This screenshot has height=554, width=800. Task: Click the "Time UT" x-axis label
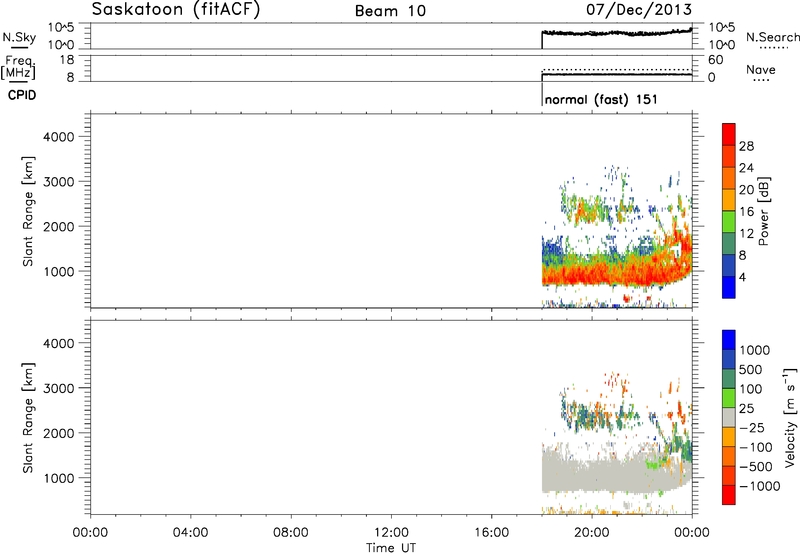point(391,548)
